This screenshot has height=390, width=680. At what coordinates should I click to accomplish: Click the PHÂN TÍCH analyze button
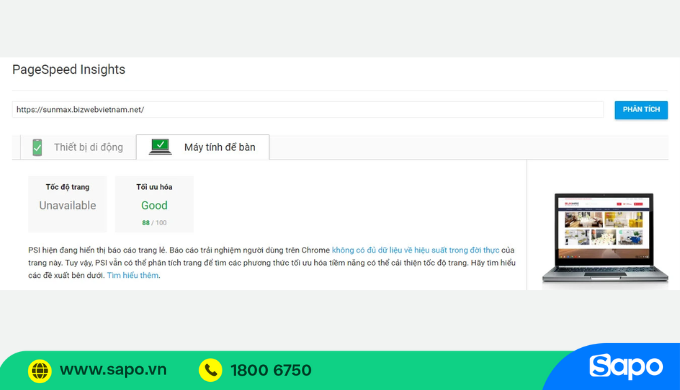pyautogui.click(x=641, y=110)
